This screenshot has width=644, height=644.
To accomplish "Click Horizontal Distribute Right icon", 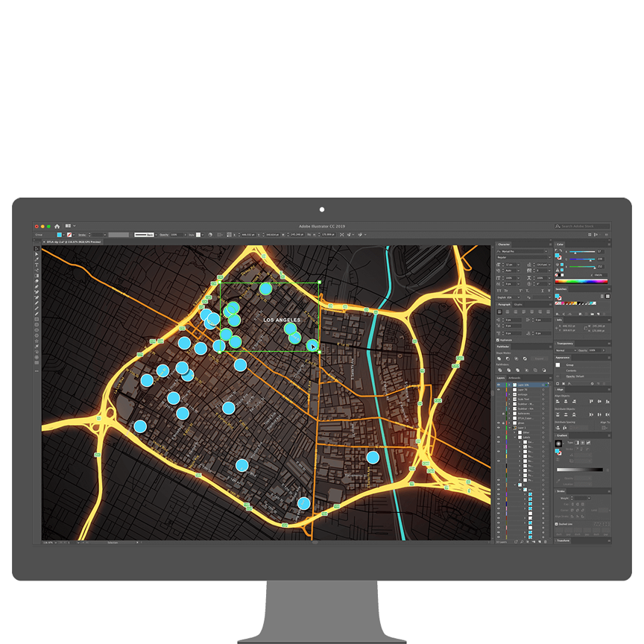I will click(607, 415).
